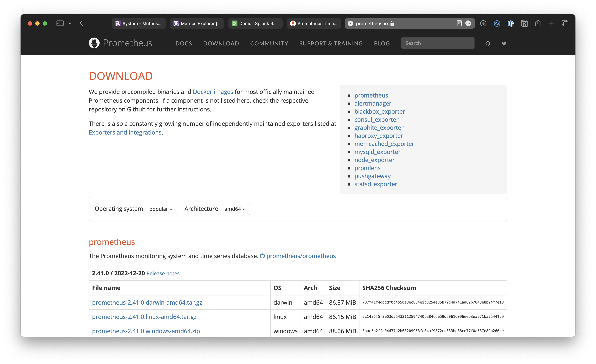
Task: Open the 1Password extension icon
Action: [x=511, y=23]
